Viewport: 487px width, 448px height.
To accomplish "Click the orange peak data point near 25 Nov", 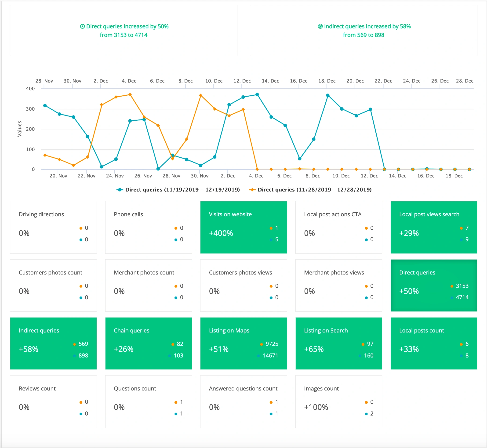I will (130, 94).
